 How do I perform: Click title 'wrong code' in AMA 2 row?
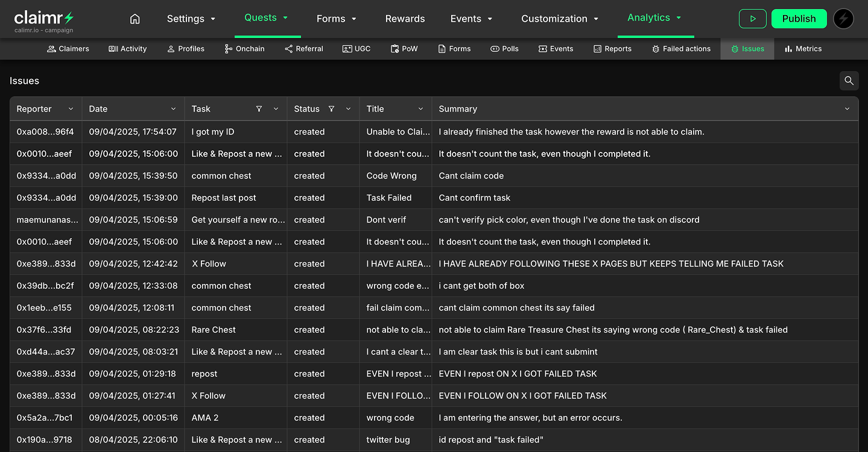[390, 418]
